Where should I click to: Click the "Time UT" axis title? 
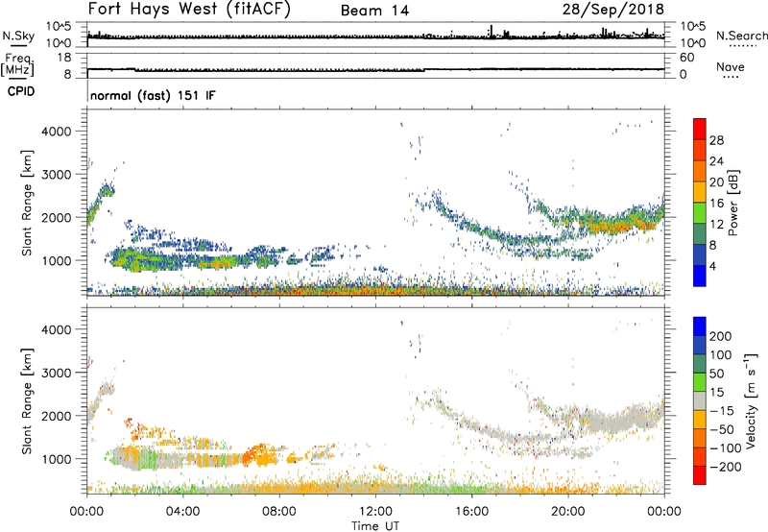pos(375,526)
